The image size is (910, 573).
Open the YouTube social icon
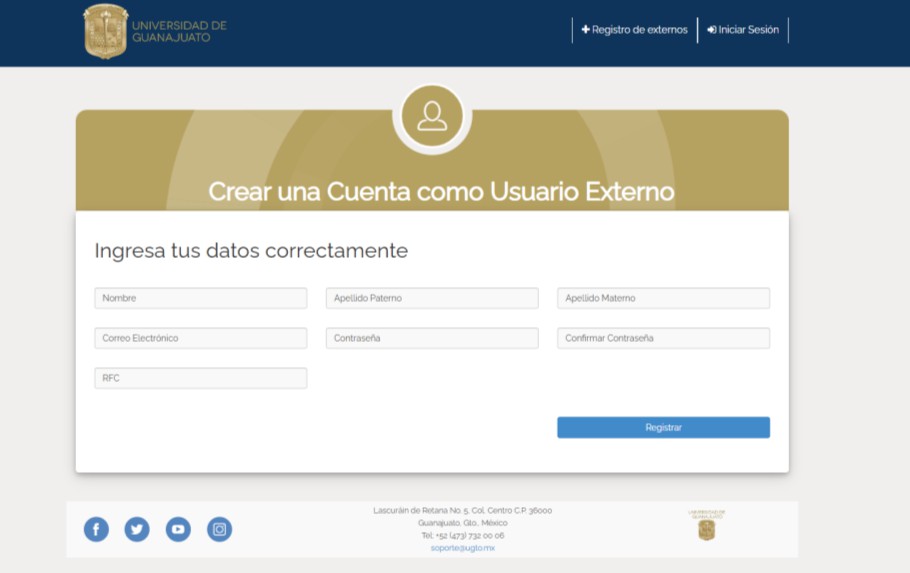[178, 529]
